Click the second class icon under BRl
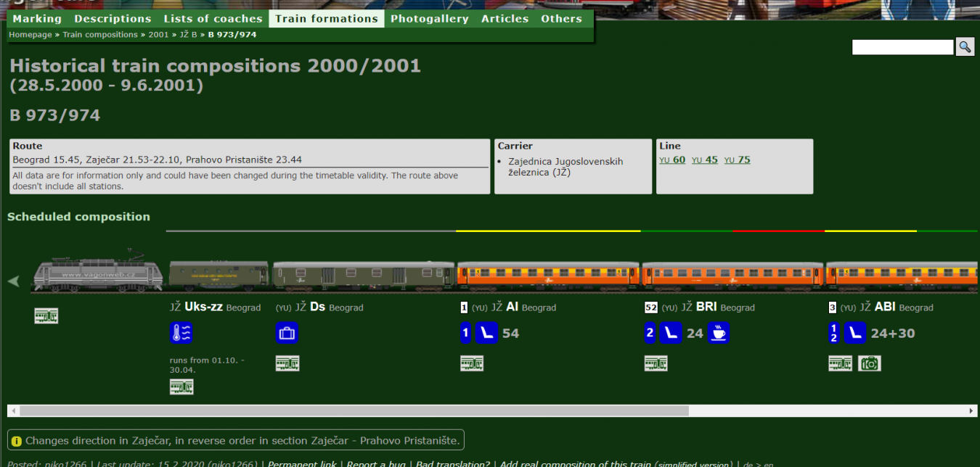The image size is (980, 467). 650,333
